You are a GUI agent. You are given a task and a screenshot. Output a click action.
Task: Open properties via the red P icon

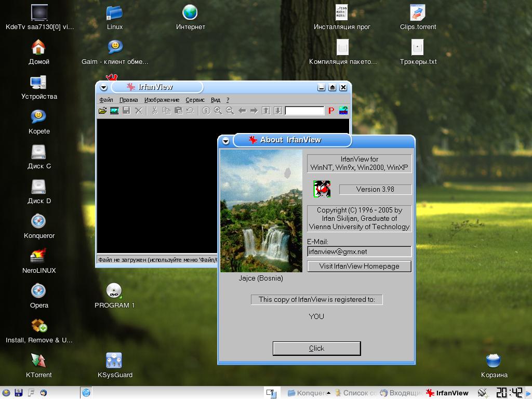click(x=331, y=111)
